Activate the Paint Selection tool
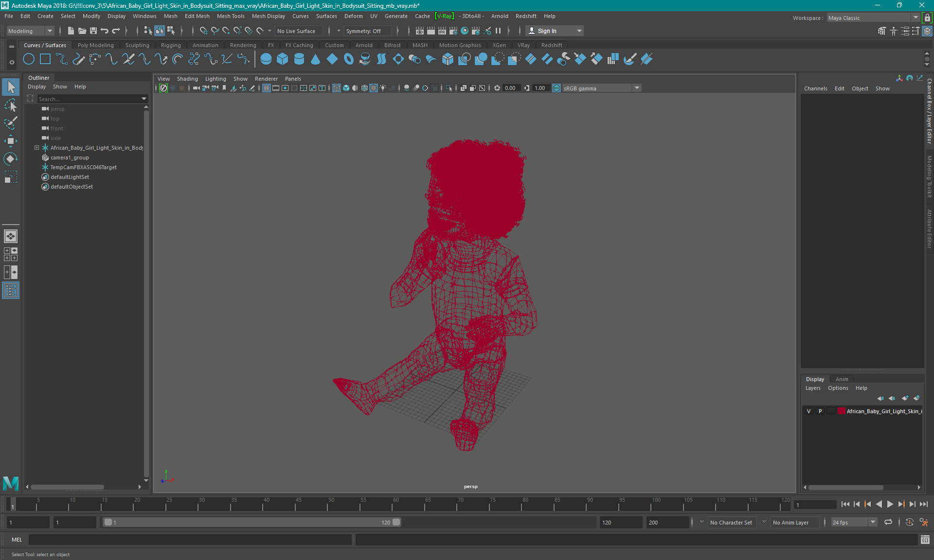This screenshot has width=934, height=560. 11,123
